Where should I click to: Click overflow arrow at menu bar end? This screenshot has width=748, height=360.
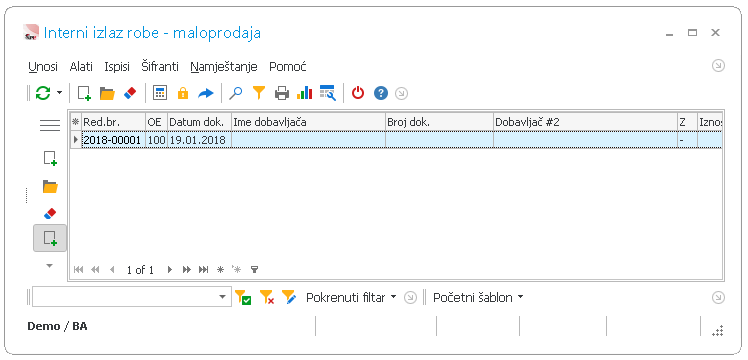(x=718, y=66)
